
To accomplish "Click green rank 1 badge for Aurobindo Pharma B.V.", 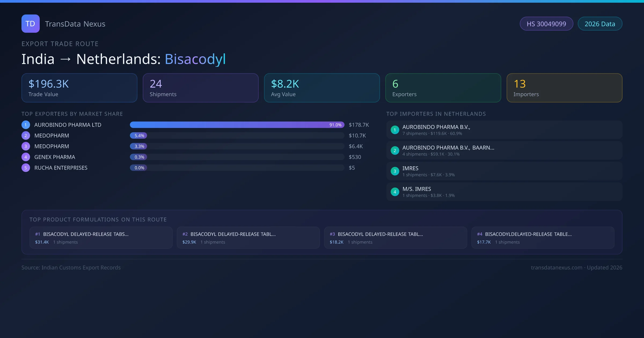I will pyautogui.click(x=395, y=130).
